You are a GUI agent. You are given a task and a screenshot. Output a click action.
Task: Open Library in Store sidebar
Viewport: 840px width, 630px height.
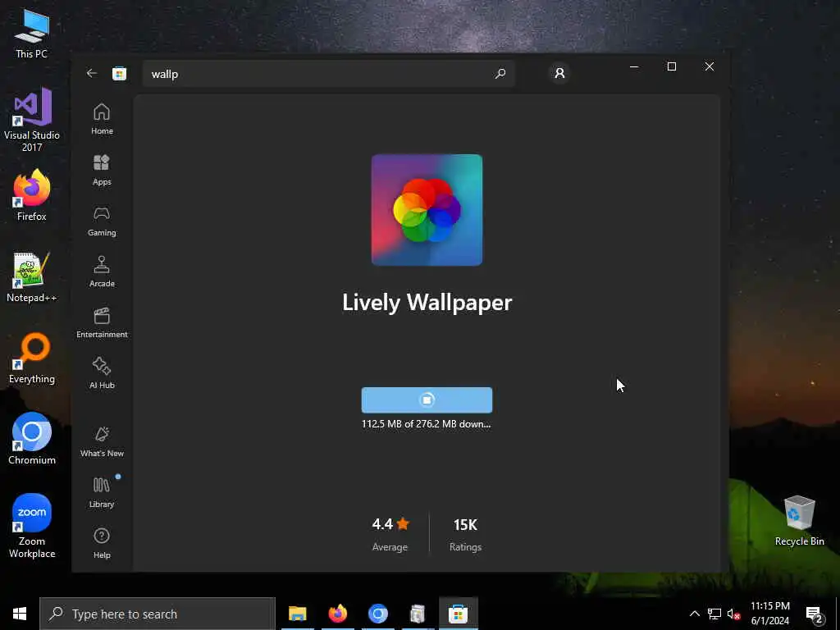pos(102,492)
